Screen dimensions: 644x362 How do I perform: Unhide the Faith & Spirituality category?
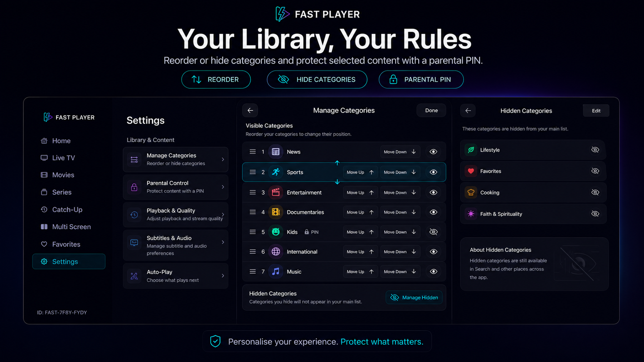click(595, 214)
